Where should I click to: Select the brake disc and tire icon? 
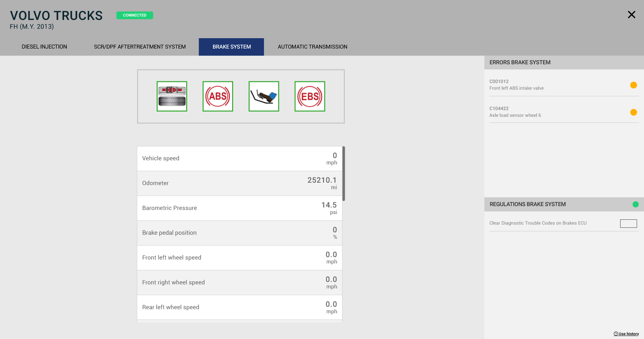(172, 96)
